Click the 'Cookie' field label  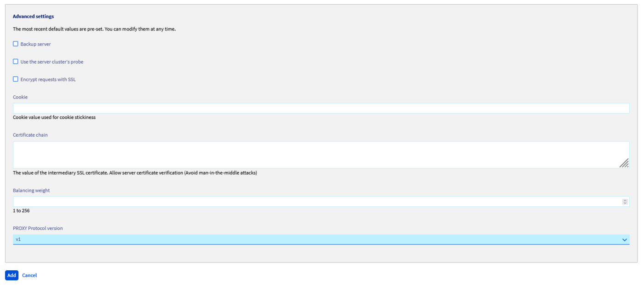tap(20, 97)
